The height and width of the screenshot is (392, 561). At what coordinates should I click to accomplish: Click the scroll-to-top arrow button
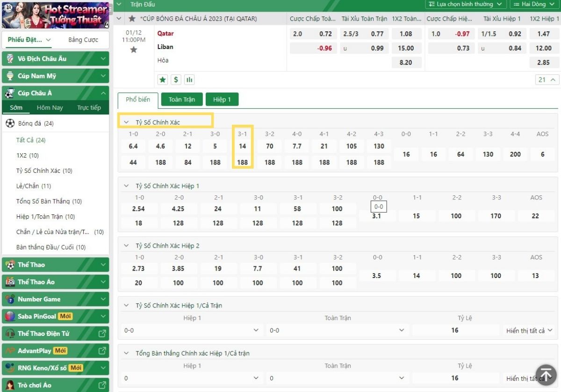click(x=546, y=374)
